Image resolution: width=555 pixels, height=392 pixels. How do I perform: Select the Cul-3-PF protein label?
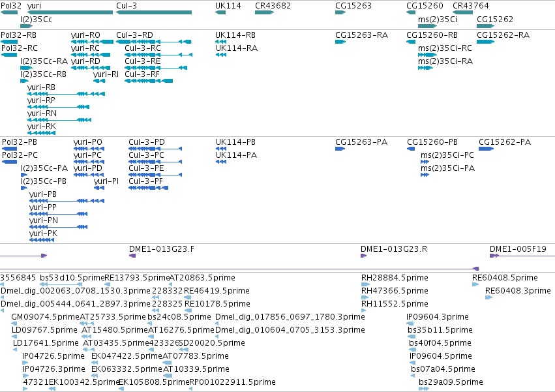(146, 181)
